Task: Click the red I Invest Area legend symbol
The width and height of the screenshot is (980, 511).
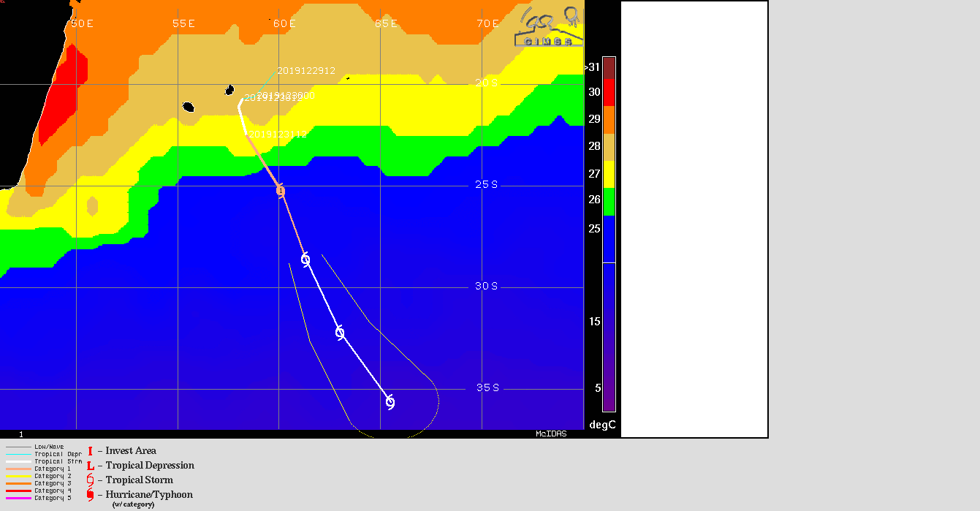Action: point(90,451)
